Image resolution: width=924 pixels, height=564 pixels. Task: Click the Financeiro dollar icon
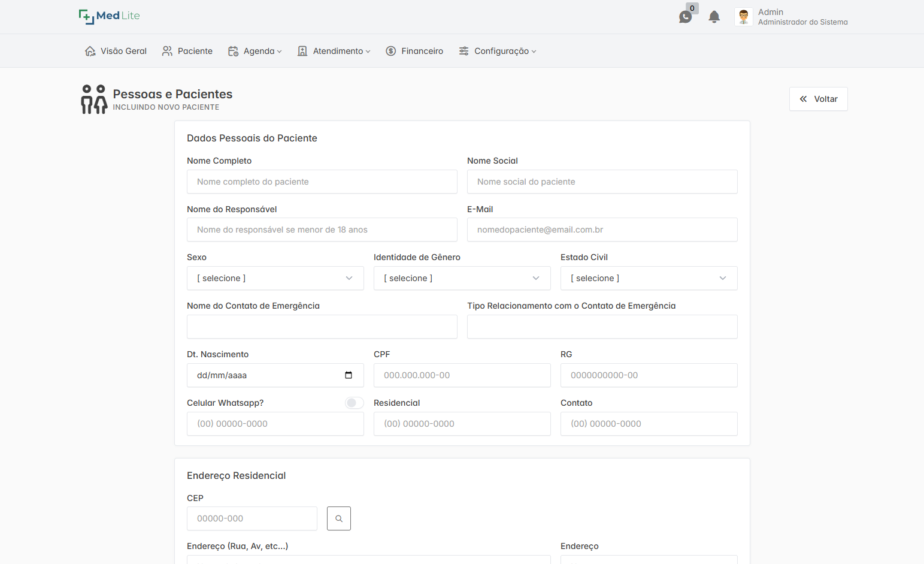pos(391,51)
